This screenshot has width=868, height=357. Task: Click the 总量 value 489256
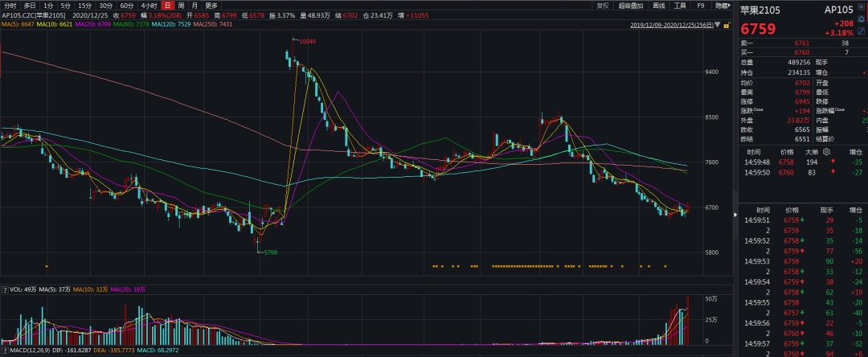800,62
